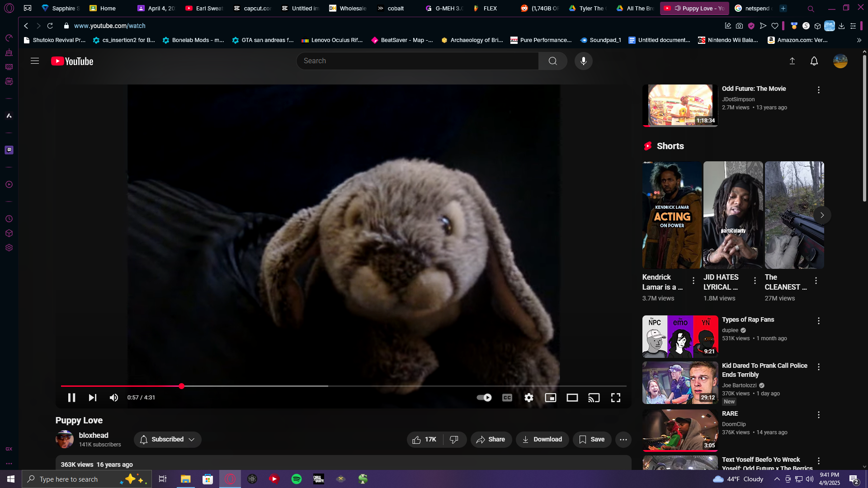The image size is (868, 488).
Task: Enter fullscreen mode in the player
Action: coord(616,398)
